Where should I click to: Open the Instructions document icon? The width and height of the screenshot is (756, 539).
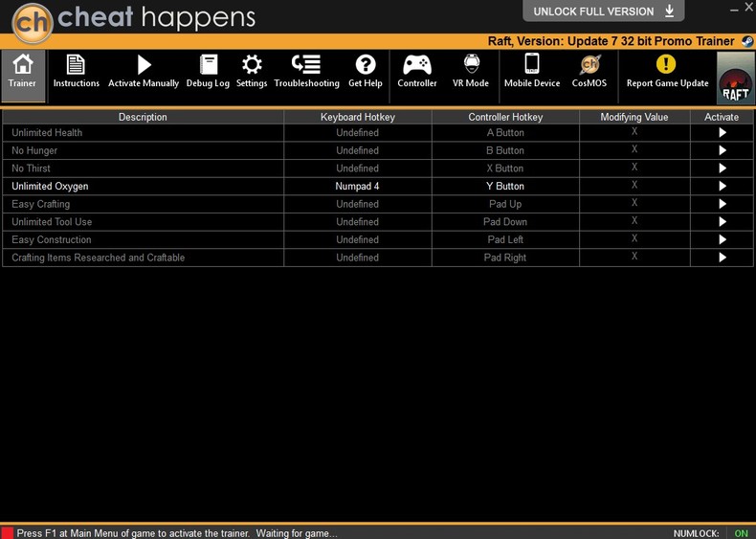tap(76, 66)
